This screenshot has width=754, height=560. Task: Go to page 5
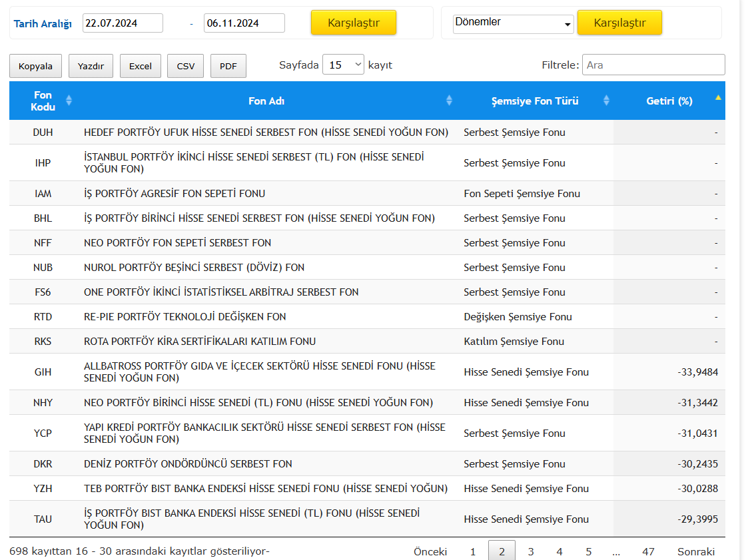click(x=589, y=551)
